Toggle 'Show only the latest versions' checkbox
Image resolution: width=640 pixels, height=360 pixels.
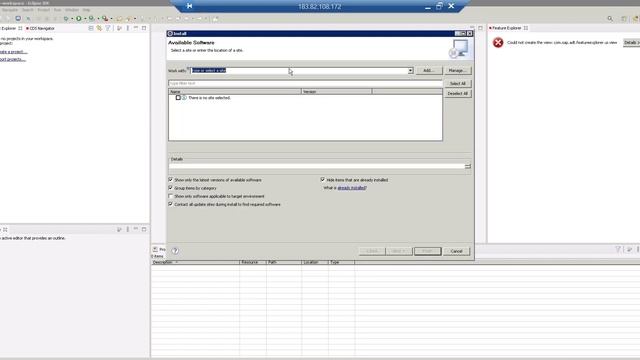(x=171, y=180)
